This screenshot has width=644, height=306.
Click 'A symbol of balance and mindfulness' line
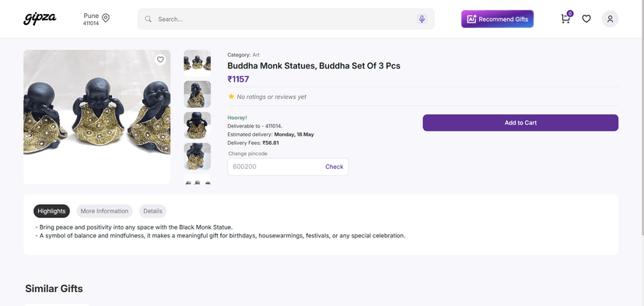tap(220, 236)
